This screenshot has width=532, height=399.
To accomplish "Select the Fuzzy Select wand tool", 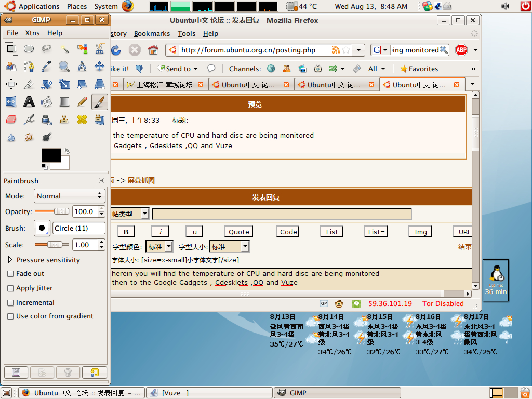I will (64, 49).
